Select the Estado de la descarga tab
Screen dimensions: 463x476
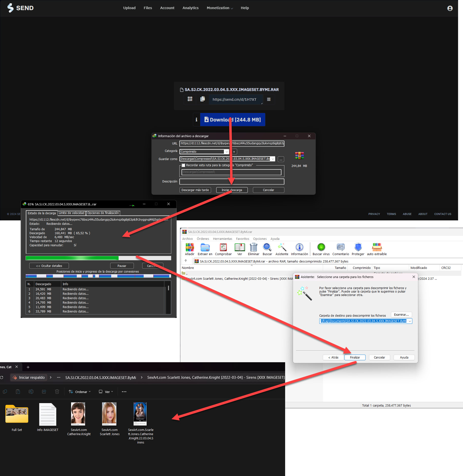pyautogui.click(x=42, y=213)
